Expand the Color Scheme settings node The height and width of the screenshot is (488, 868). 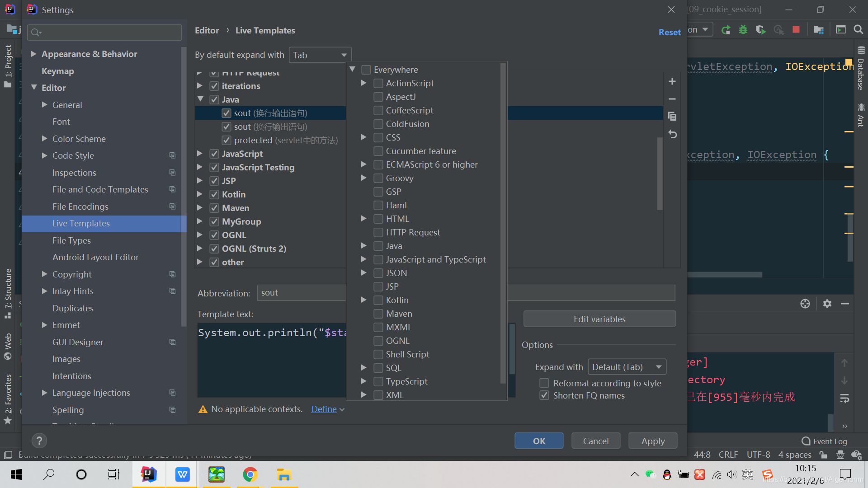click(44, 139)
